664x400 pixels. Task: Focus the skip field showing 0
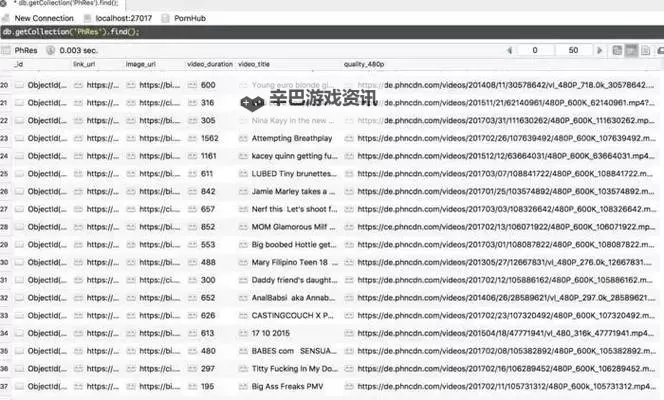click(x=535, y=50)
